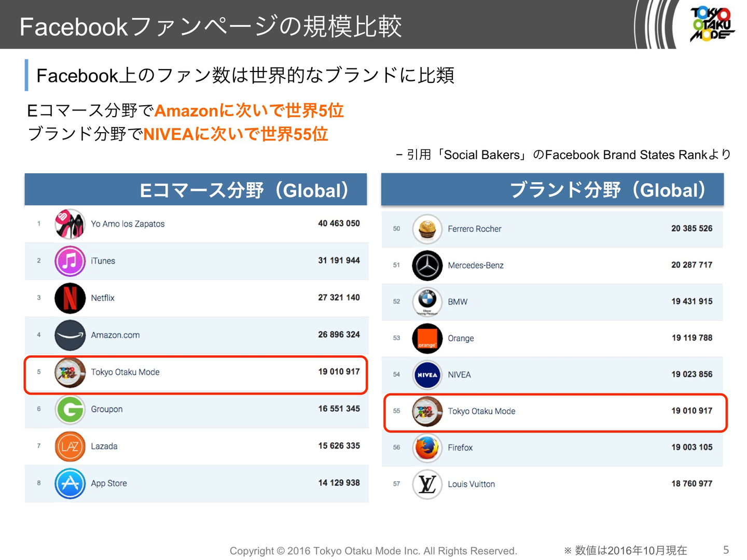The width and height of the screenshot is (747, 560).
Task: Select the slide page number 5 in the footer
Action: click(x=726, y=550)
